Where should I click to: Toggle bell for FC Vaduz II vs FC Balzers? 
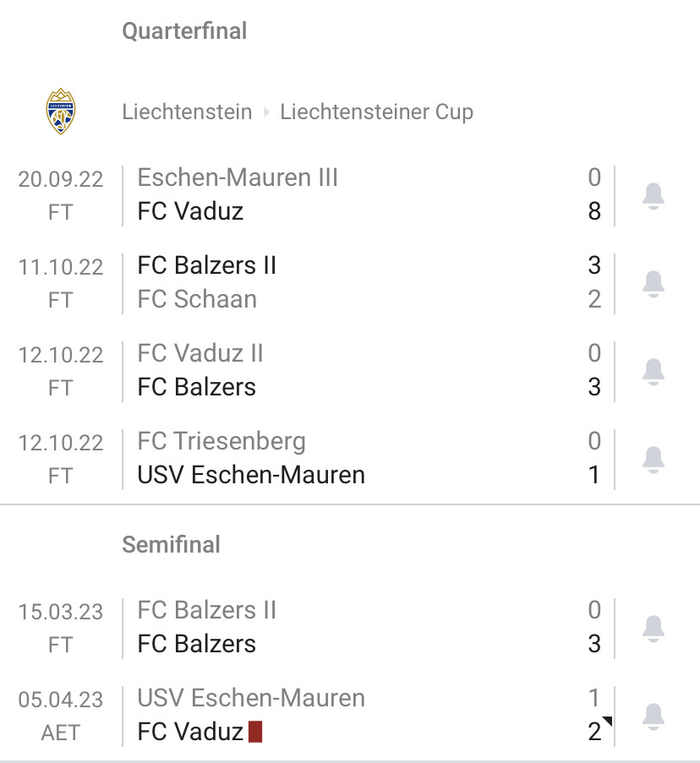[654, 372]
